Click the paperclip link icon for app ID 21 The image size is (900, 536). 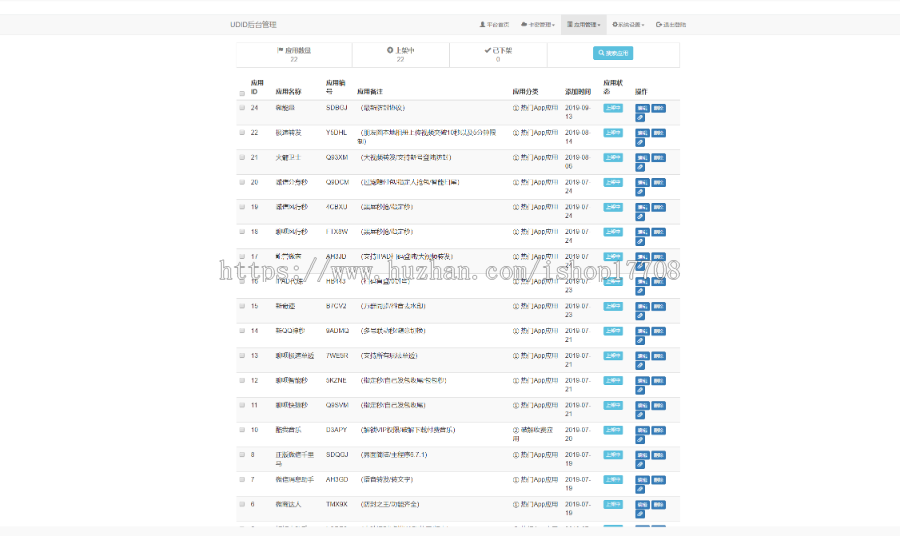640,167
